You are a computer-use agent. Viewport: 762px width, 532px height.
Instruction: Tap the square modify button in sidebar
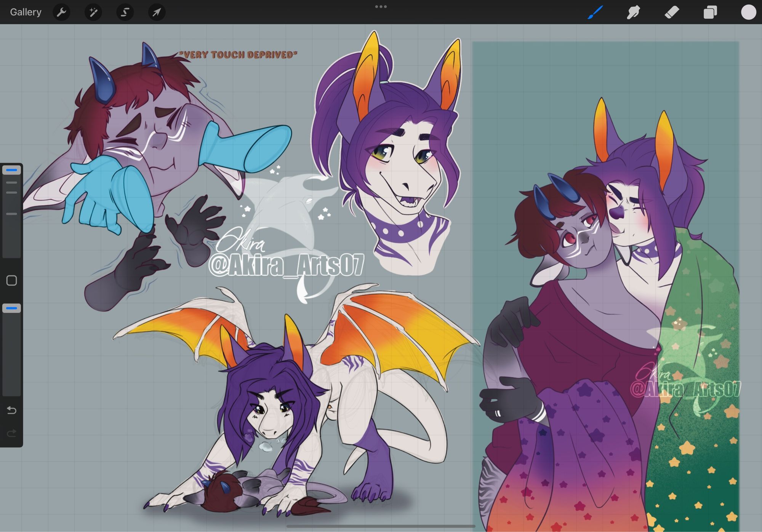(x=11, y=281)
